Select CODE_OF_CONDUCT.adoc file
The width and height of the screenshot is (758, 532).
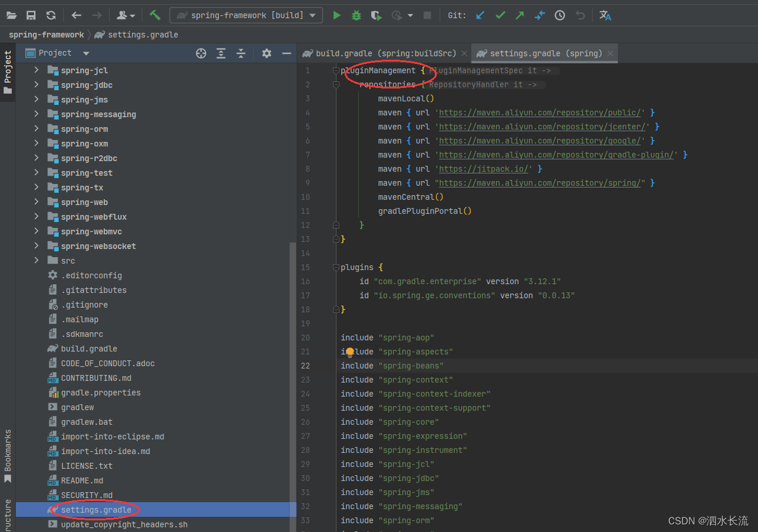point(108,363)
